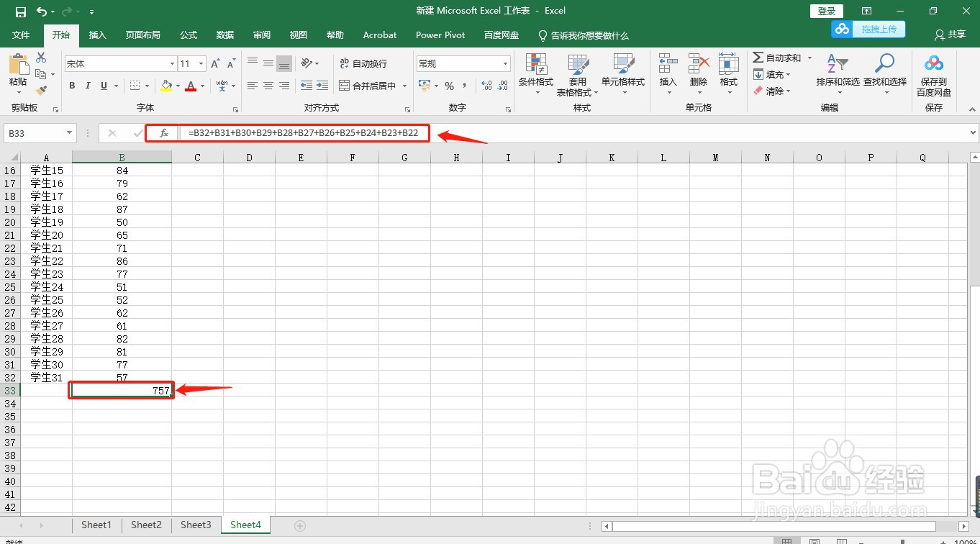Toggle Italic formatting

click(x=88, y=86)
